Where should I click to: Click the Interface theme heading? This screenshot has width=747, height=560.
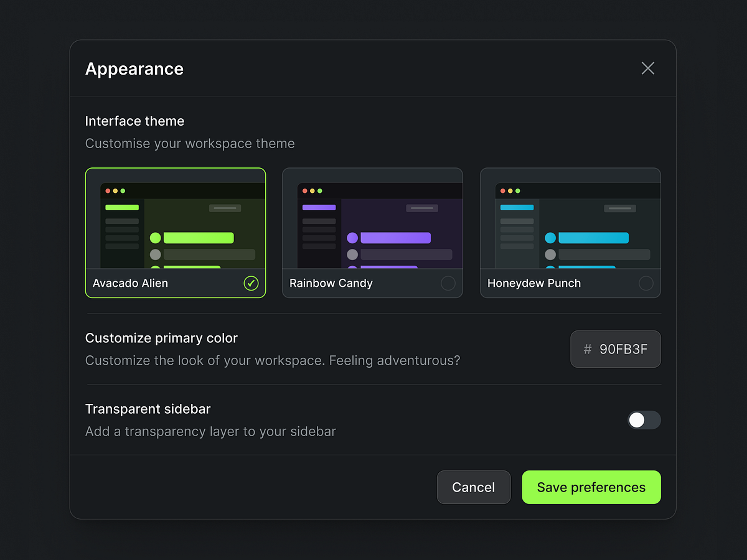(134, 121)
